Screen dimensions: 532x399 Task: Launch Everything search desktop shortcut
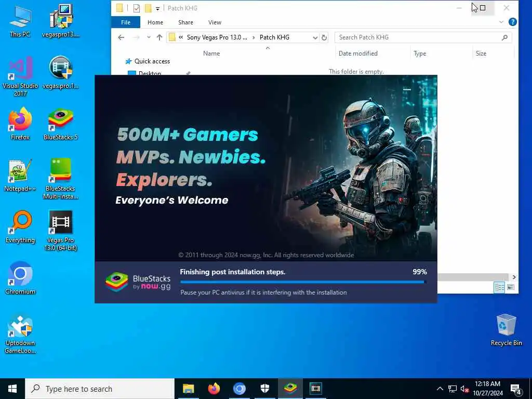pos(20,227)
